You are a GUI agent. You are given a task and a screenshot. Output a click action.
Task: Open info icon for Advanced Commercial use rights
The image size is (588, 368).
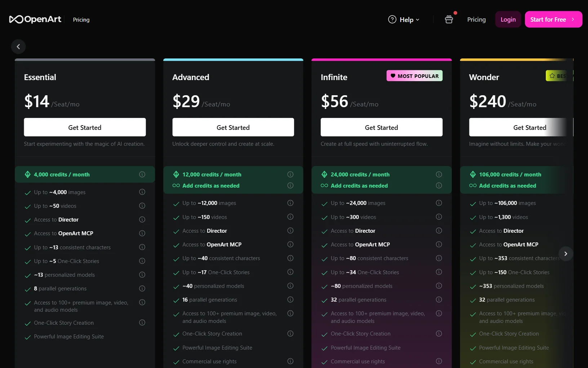290,361
